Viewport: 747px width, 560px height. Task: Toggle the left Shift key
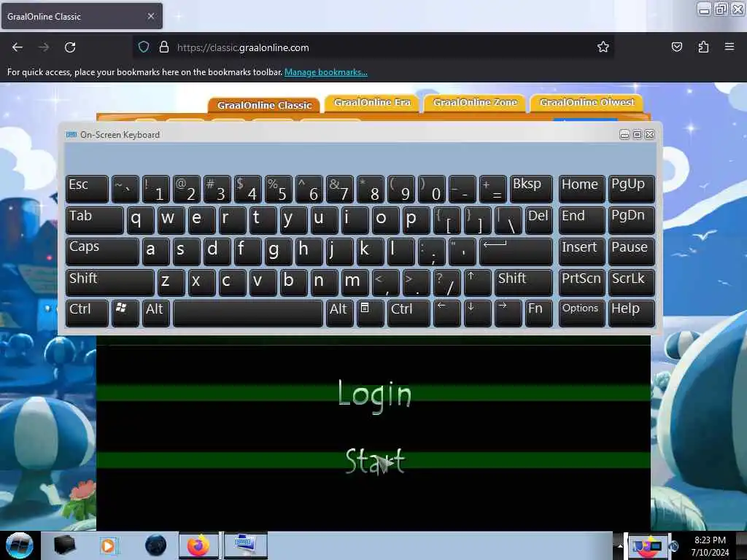(109, 282)
